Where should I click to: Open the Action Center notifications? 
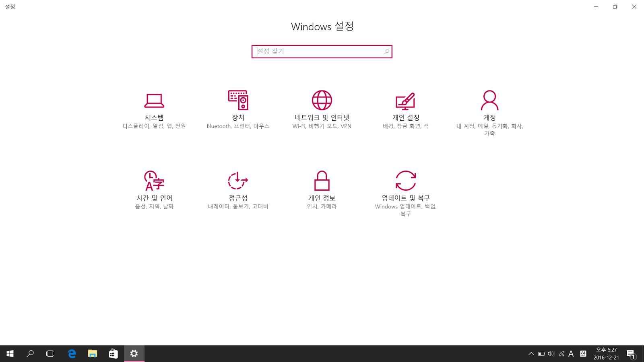[x=631, y=354]
